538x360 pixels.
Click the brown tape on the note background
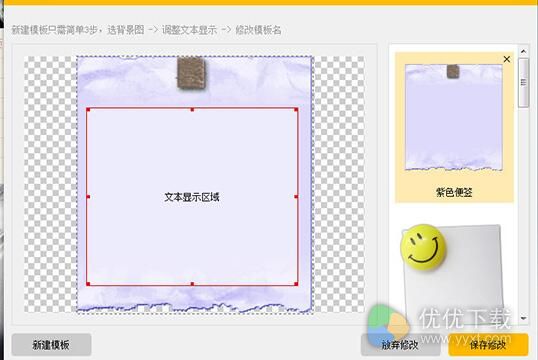point(191,73)
